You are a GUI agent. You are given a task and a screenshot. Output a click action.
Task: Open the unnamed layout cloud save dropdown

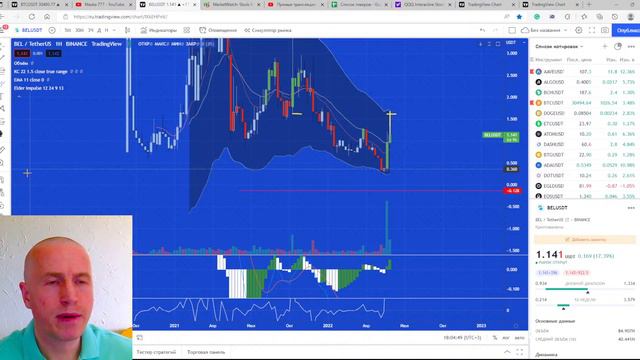(544, 30)
